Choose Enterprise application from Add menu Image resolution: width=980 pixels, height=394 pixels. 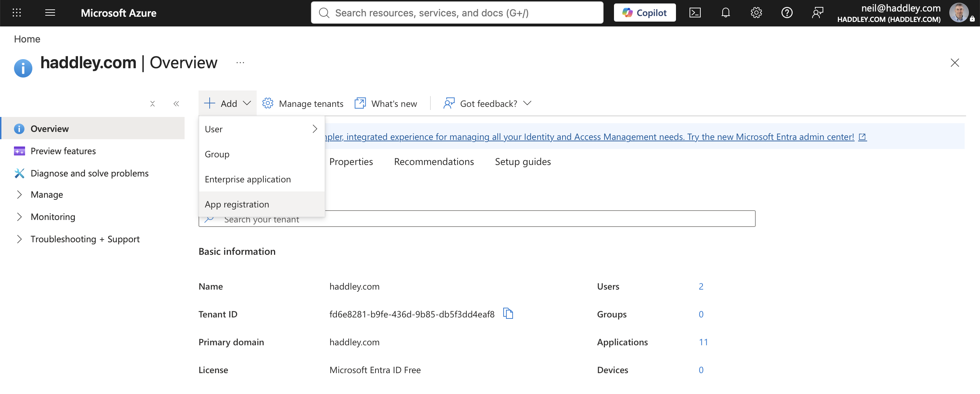[262, 179]
